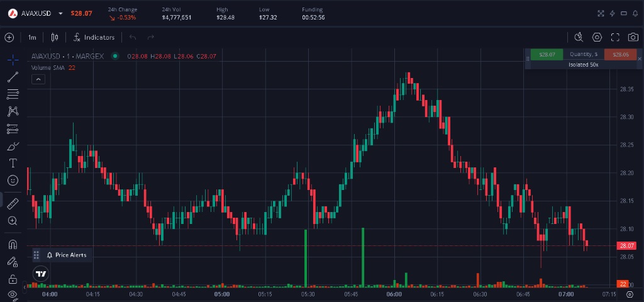Toggle lock all drawing tools
The image size is (644, 302).
(13, 279)
